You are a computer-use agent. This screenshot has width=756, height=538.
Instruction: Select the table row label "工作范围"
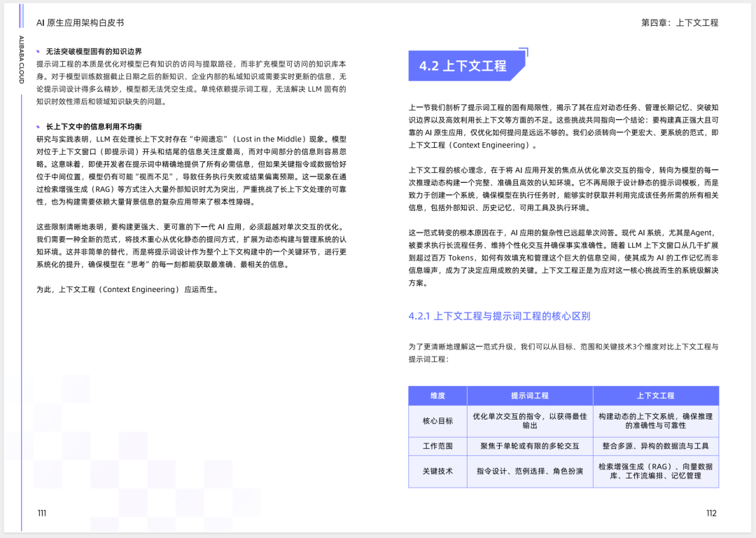437,446
